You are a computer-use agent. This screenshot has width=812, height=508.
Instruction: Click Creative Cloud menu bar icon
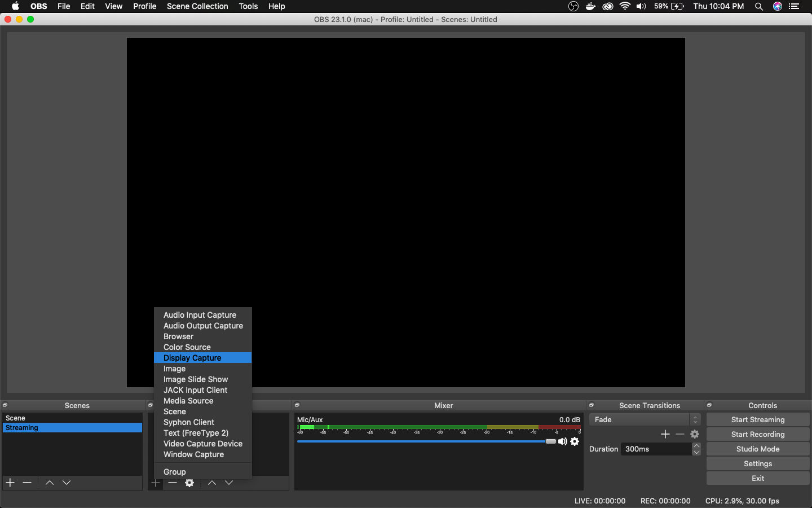[608, 6]
